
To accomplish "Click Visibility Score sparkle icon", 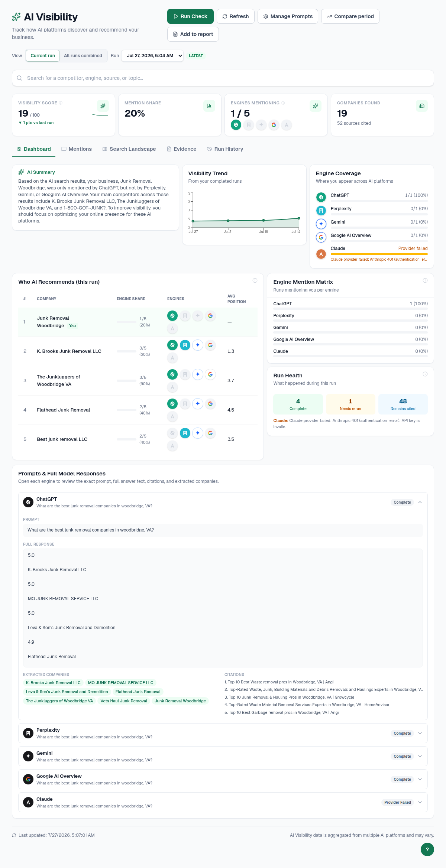I will click(103, 106).
